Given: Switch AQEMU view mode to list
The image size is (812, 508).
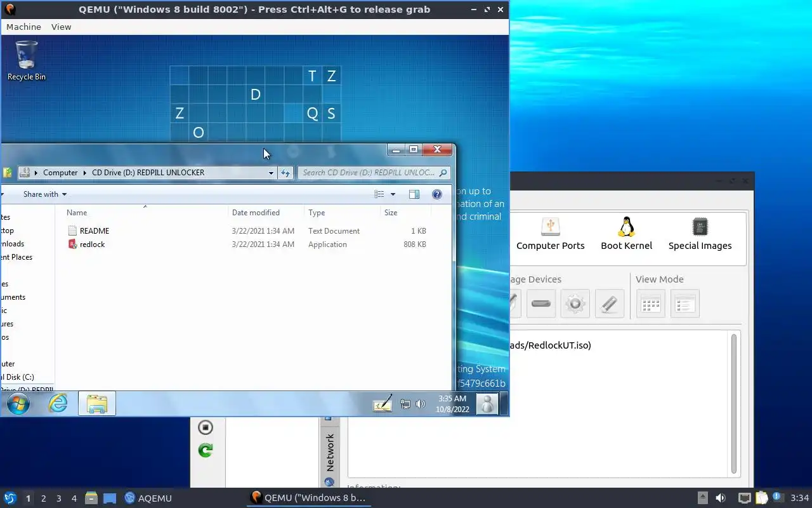Looking at the screenshot, I should (685, 304).
